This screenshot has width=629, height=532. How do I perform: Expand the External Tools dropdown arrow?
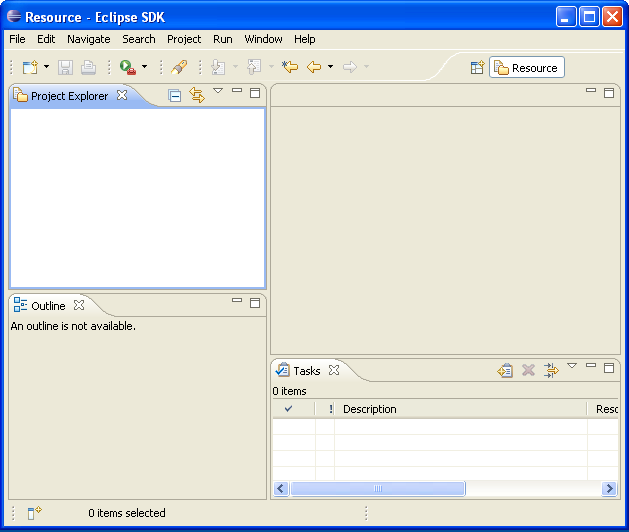[144, 67]
